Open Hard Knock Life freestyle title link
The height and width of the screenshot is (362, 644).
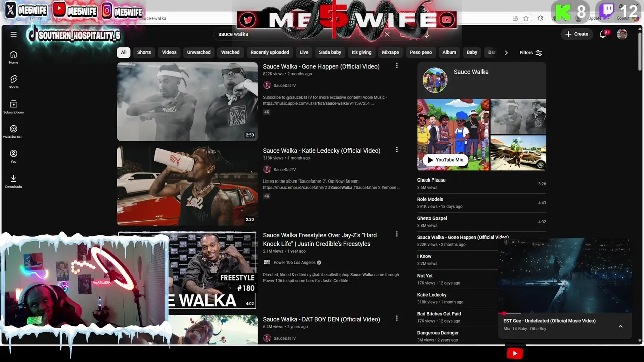[x=320, y=239]
